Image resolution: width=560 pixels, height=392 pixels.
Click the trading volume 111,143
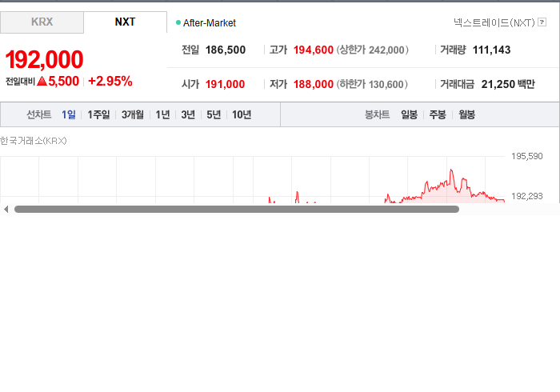(491, 50)
